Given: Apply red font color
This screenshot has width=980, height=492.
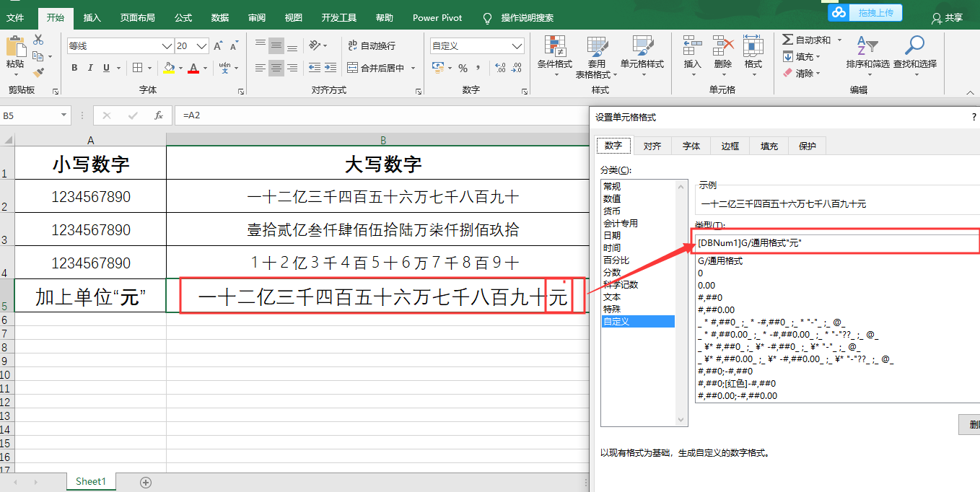Looking at the screenshot, I should pyautogui.click(x=193, y=68).
